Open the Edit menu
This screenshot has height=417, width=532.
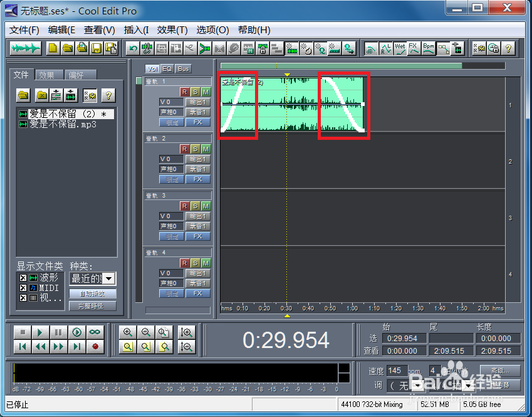(x=61, y=30)
